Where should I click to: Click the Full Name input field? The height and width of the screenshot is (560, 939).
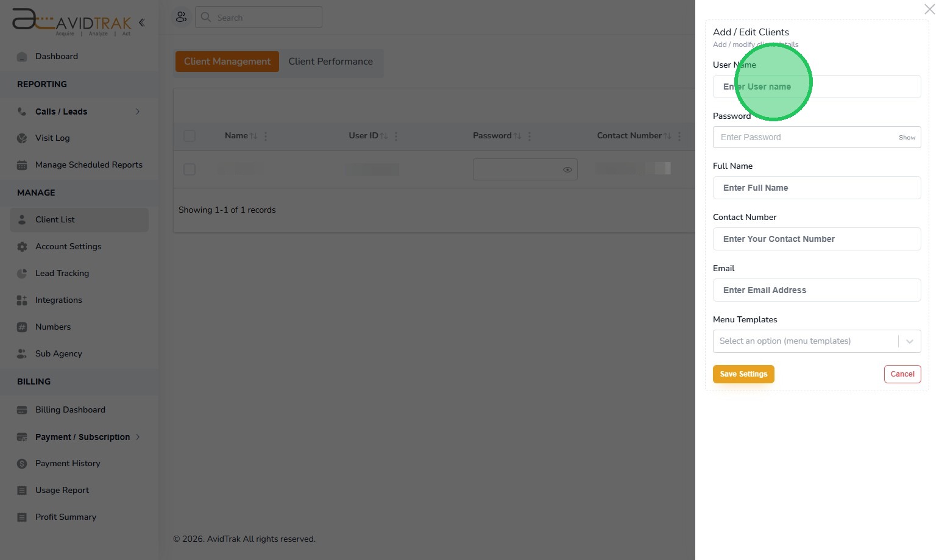[x=817, y=188]
